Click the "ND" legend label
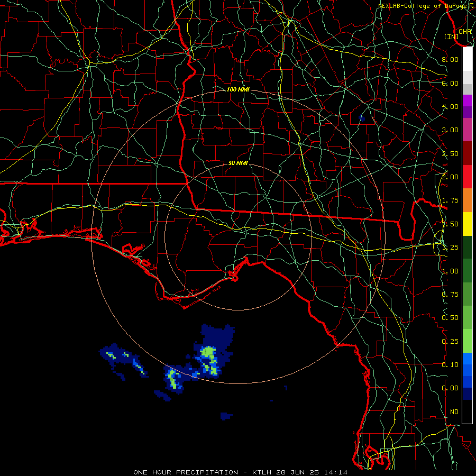476x476 pixels. click(x=454, y=412)
